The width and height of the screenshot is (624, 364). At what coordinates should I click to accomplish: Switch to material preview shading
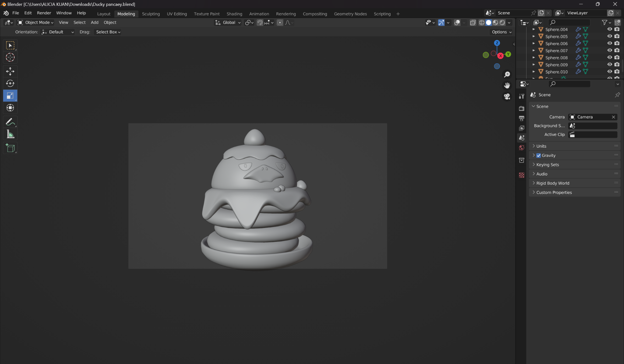(x=495, y=23)
